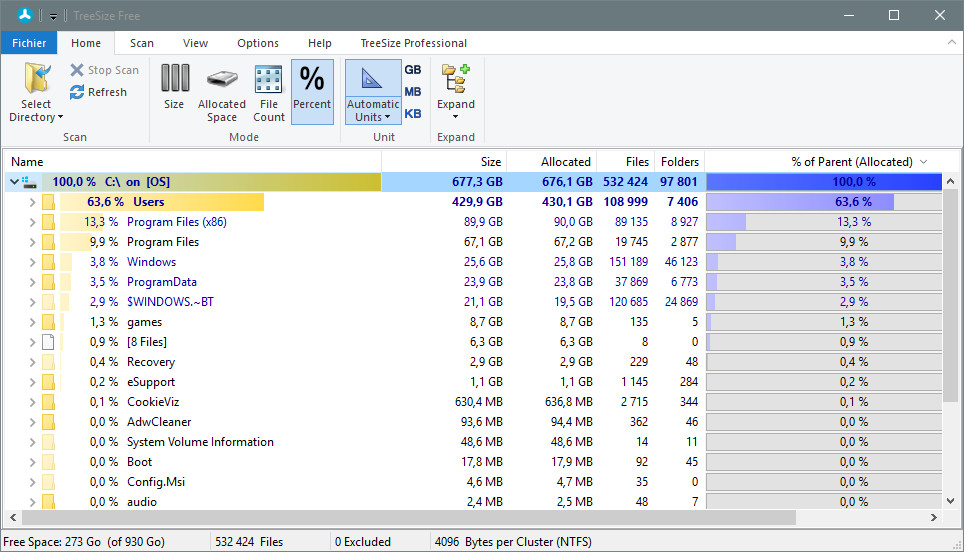This screenshot has width=964, height=552.
Task: Set display unit to MB
Action: (x=413, y=92)
